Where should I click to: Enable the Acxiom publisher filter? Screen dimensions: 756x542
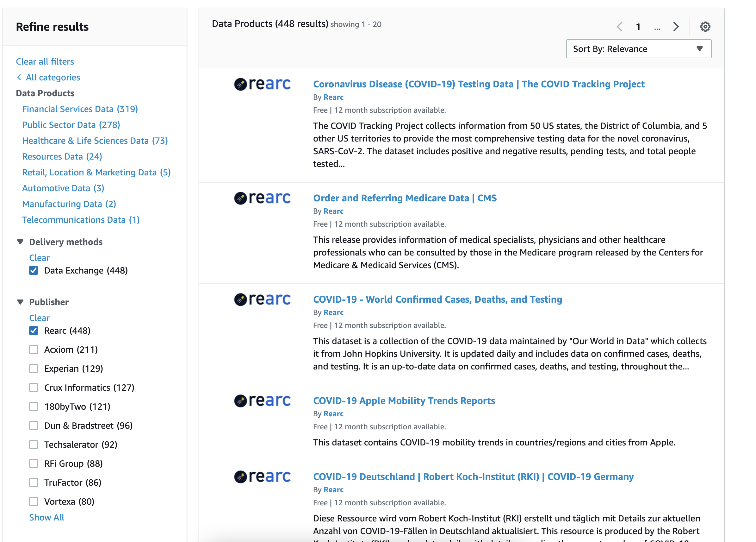tap(34, 350)
